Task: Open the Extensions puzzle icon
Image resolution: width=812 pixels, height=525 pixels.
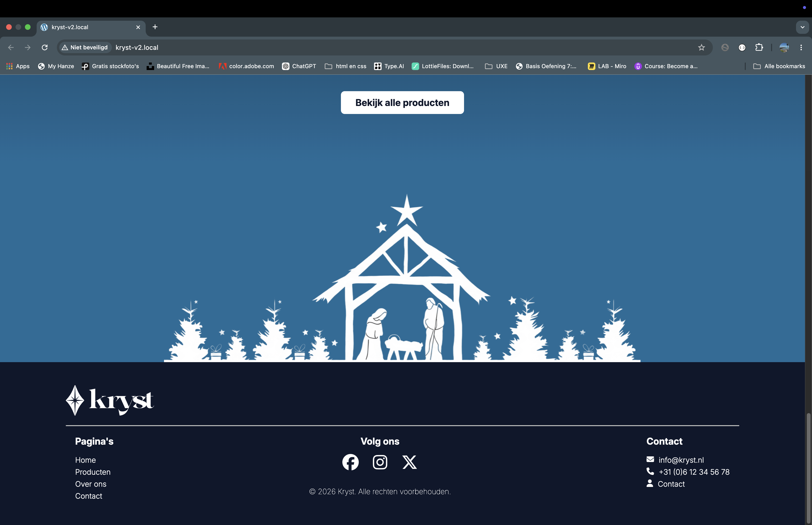Action: [x=759, y=47]
